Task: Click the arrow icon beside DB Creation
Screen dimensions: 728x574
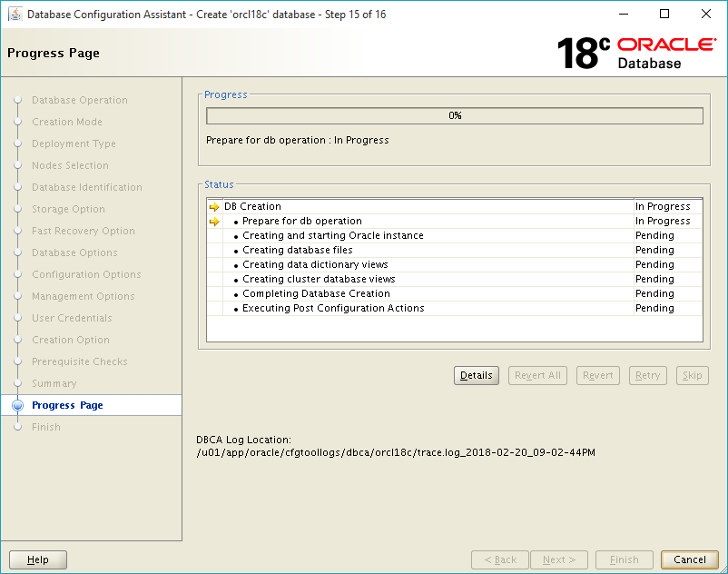Action: 214,207
